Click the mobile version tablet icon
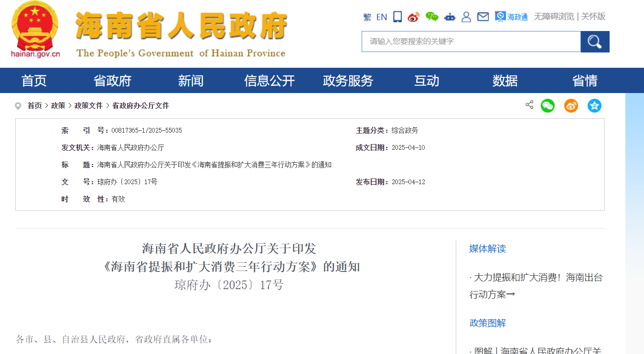The image size is (644, 354). [x=397, y=17]
